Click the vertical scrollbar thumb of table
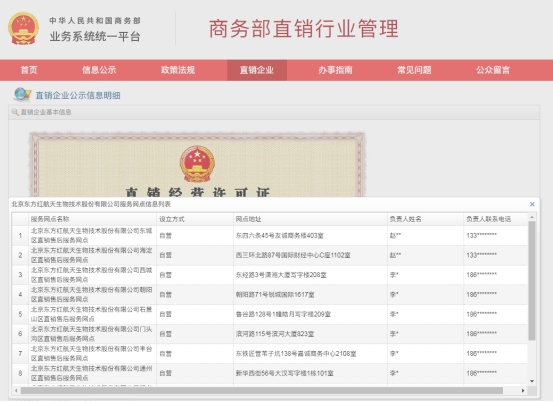Image resolution: width=553 pixels, height=402 pixels. tap(532, 281)
